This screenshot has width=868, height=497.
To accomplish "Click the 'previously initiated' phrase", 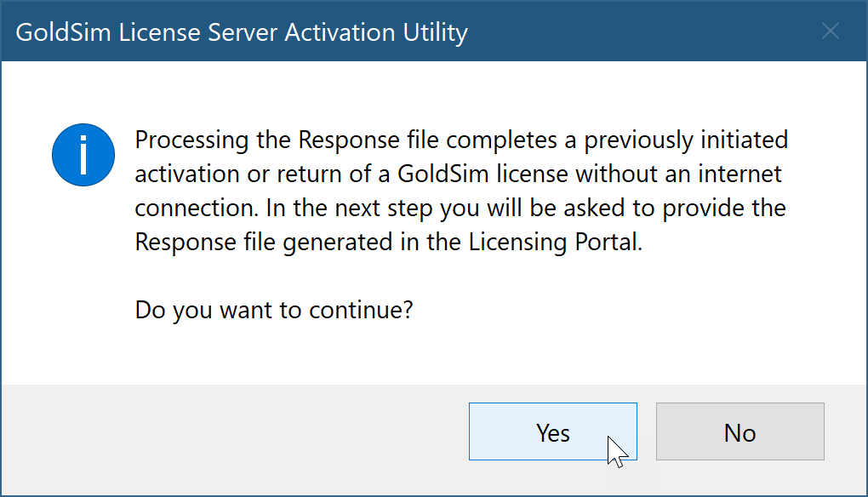I will coord(686,140).
